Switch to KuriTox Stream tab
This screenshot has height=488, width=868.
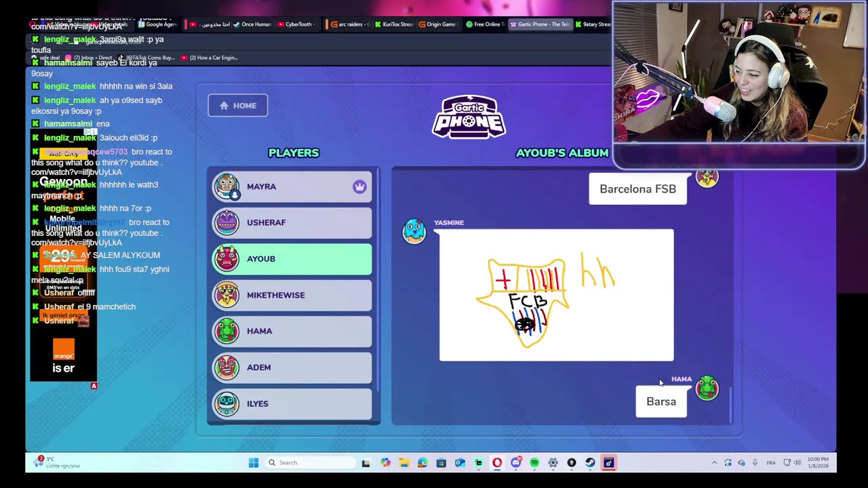click(x=395, y=24)
